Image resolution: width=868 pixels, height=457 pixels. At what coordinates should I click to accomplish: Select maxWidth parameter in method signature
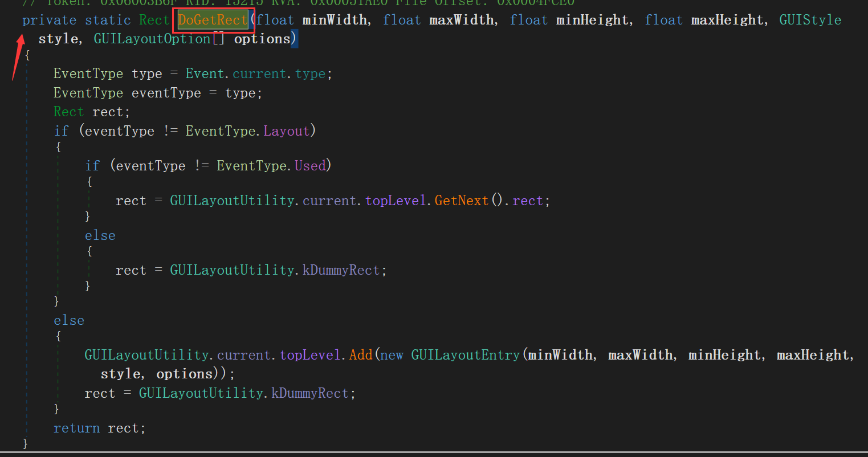(x=462, y=21)
